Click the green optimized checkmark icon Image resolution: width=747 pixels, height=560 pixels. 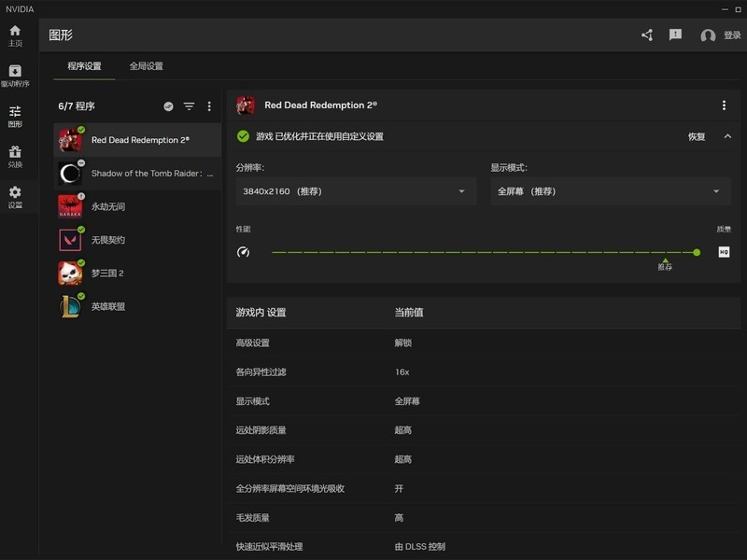[243, 136]
